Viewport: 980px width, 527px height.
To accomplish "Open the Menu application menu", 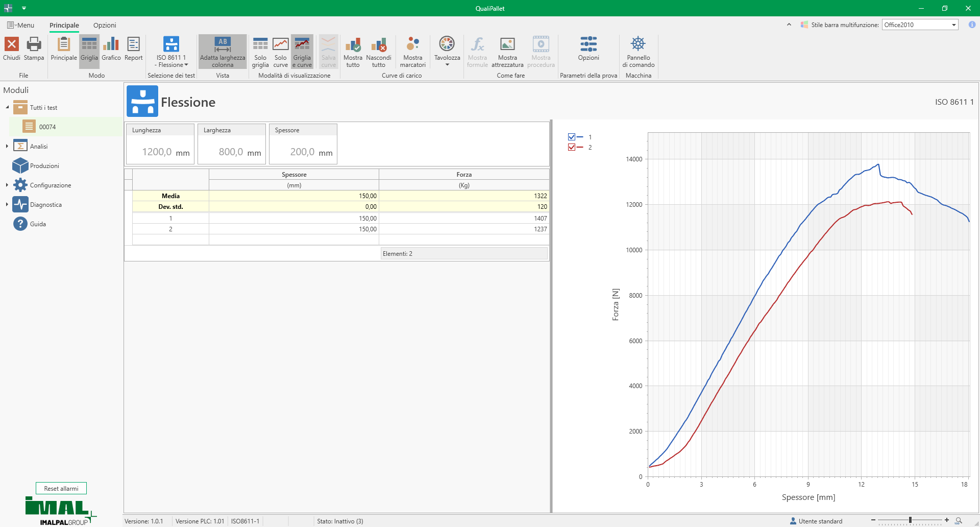I will click(21, 25).
